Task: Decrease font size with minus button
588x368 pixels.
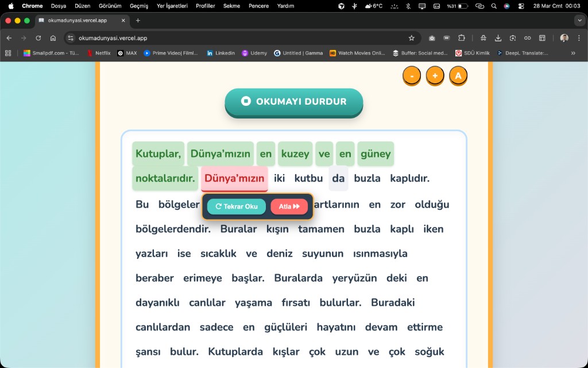Action: coord(412,76)
